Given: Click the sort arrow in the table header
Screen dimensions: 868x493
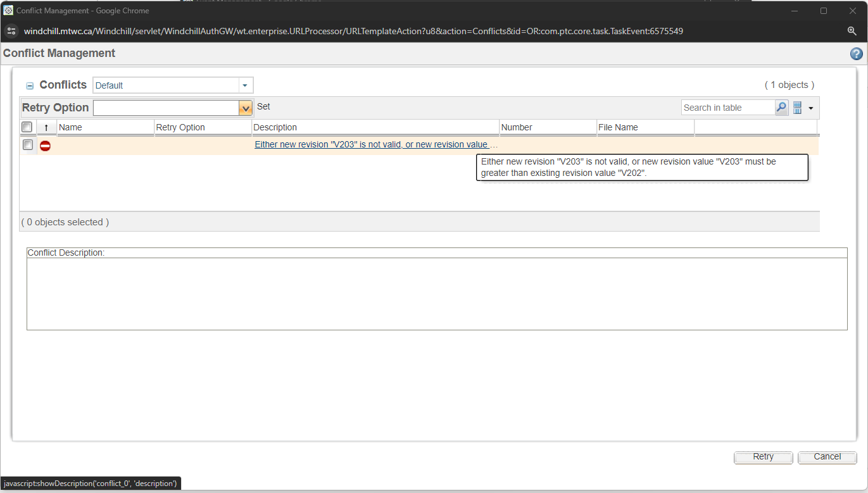Looking at the screenshot, I should point(46,127).
